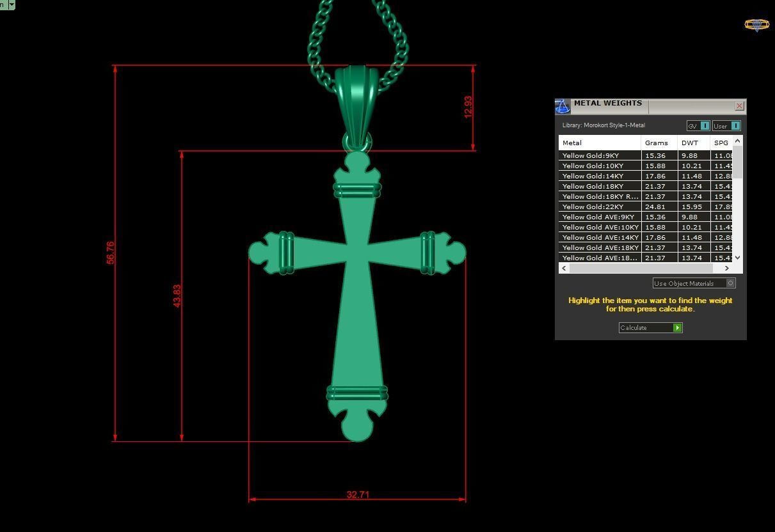Viewport: 775px width, 532px height.
Task: Sort by the Grams column header
Action: pyautogui.click(x=659, y=143)
